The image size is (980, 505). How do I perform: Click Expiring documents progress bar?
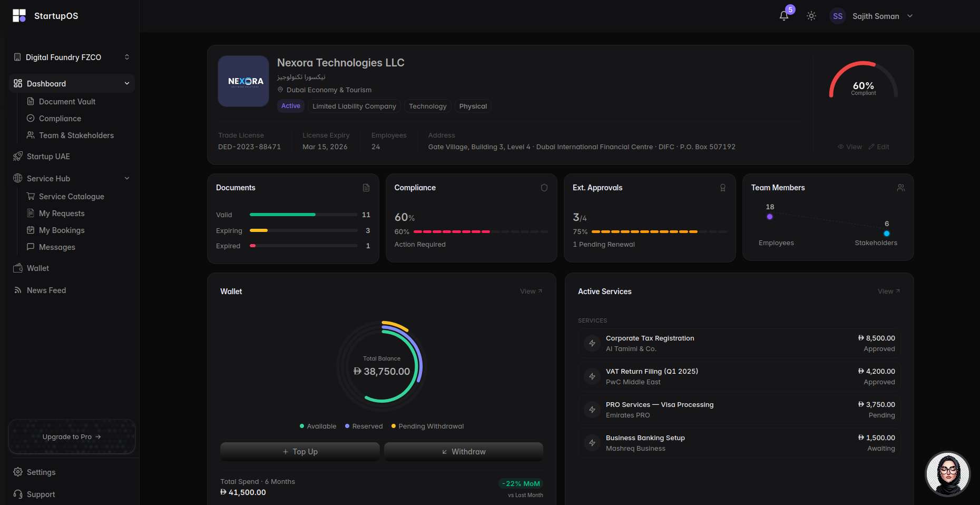click(303, 230)
